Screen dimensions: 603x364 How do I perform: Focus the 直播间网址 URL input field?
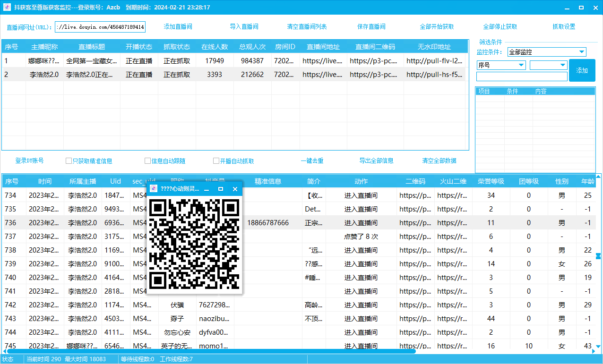coord(100,27)
